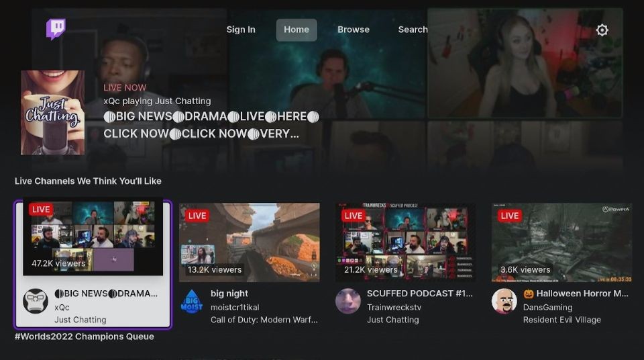Click the hero preview of the blonde streamer
This screenshot has width=644, height=360.
525,63
